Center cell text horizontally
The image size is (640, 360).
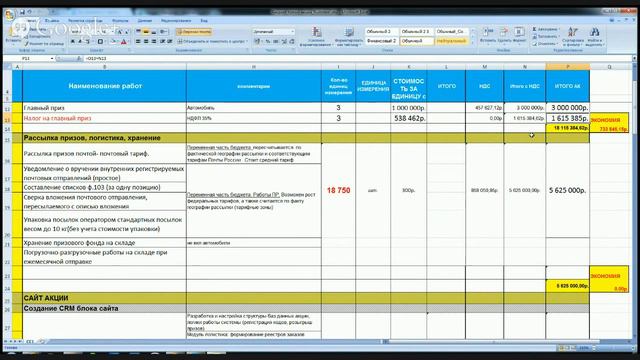click(146, 41)
